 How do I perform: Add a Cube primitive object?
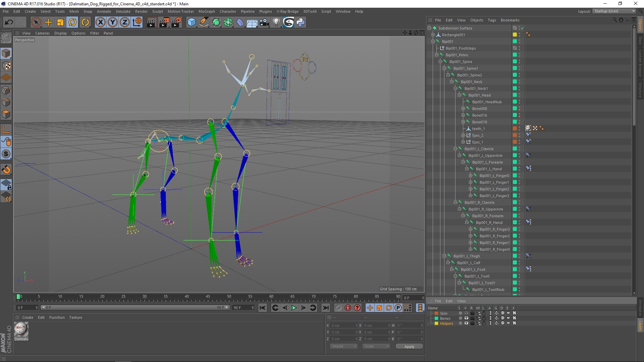click(192, 22)
